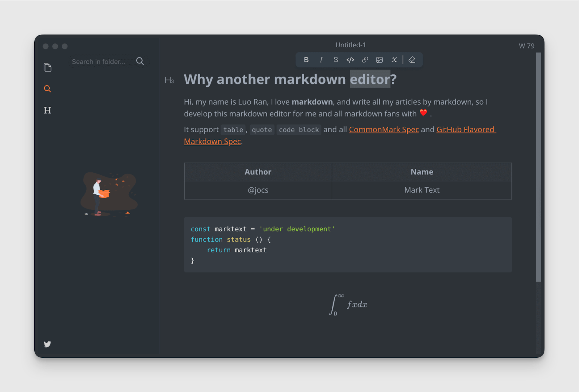Open the files panel in the sidebar

pos(47,67)
